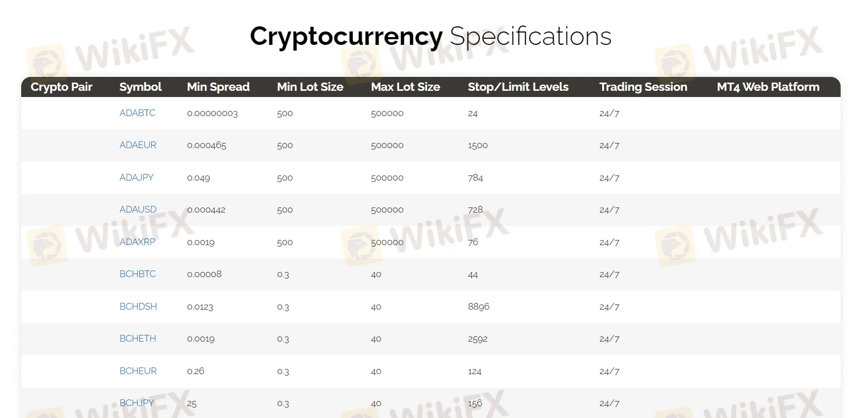Open the ADABTC symbol link
Image resolution: width=868 pixels, height=418 pixels.
[137, 113]
